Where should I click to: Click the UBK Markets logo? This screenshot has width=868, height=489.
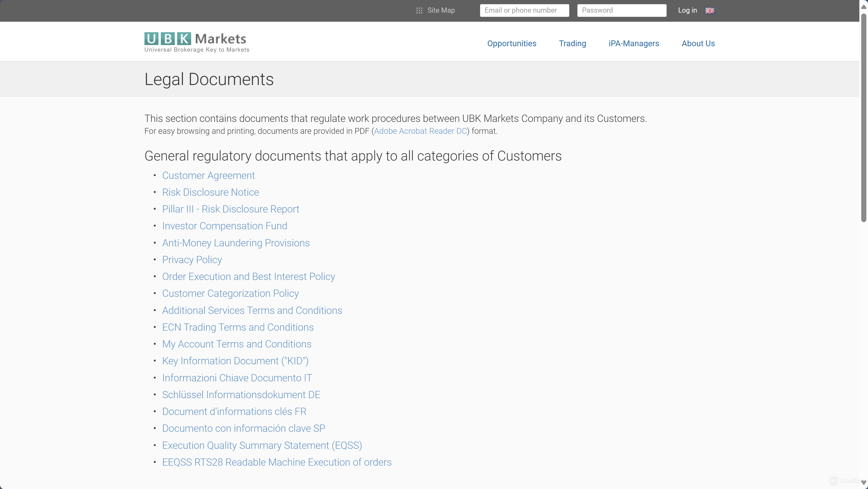(197, 42)
